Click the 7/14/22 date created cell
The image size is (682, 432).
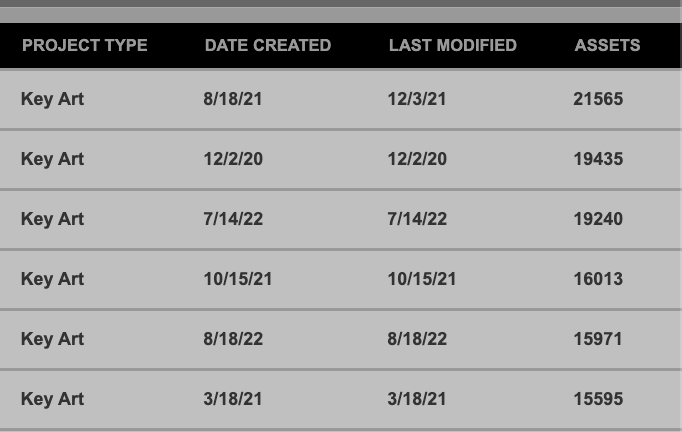pyautogui.click(x=233, y=219)
